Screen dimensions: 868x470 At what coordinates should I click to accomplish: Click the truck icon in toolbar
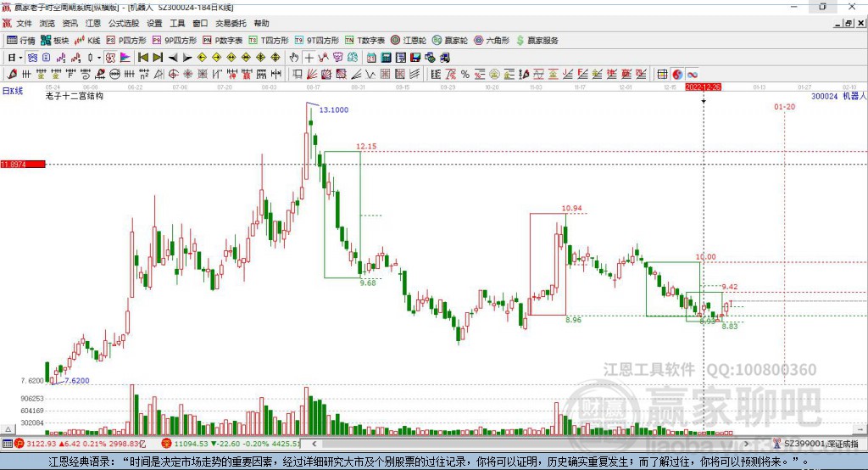(444, 58)
